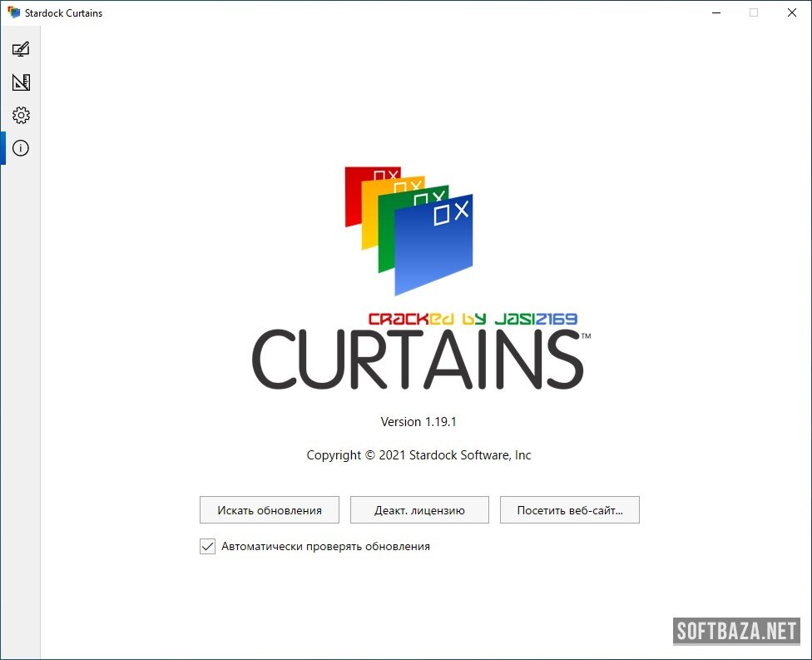Click the stacked colored windows Curtains logo
Screen dimensions: 812x660
click(x=408, y=231)
